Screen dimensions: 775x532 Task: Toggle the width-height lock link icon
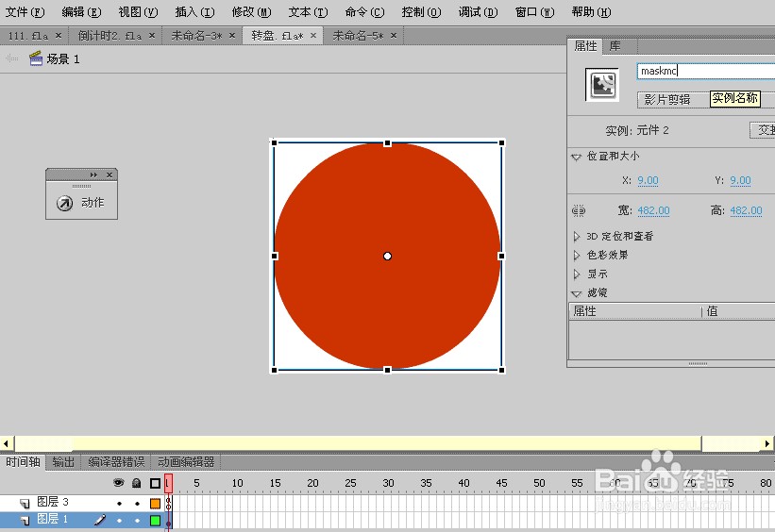579,211
